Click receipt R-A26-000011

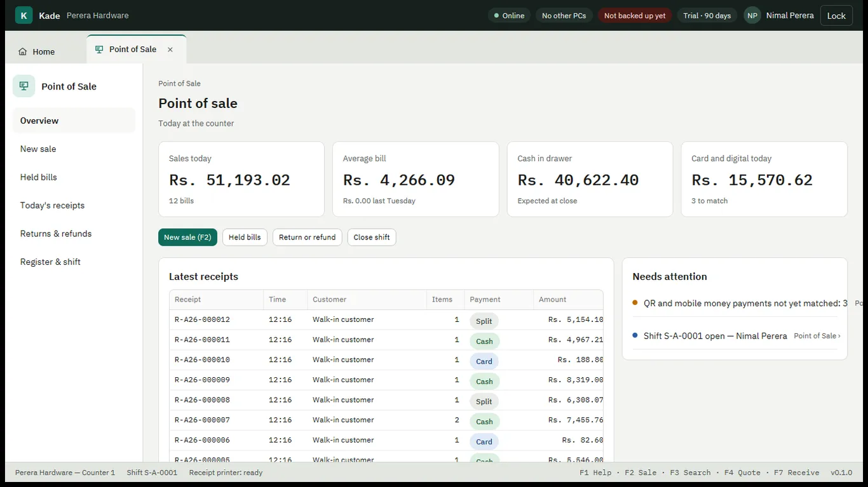click(x=386, y=340)
